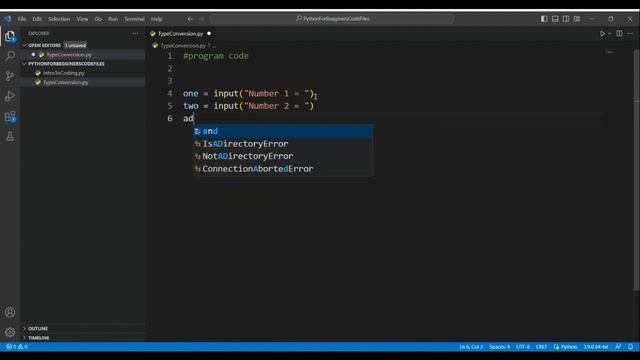Go back with navigation arrow
Viewport: 640px width, 360px height.
[x=190, y=19]
